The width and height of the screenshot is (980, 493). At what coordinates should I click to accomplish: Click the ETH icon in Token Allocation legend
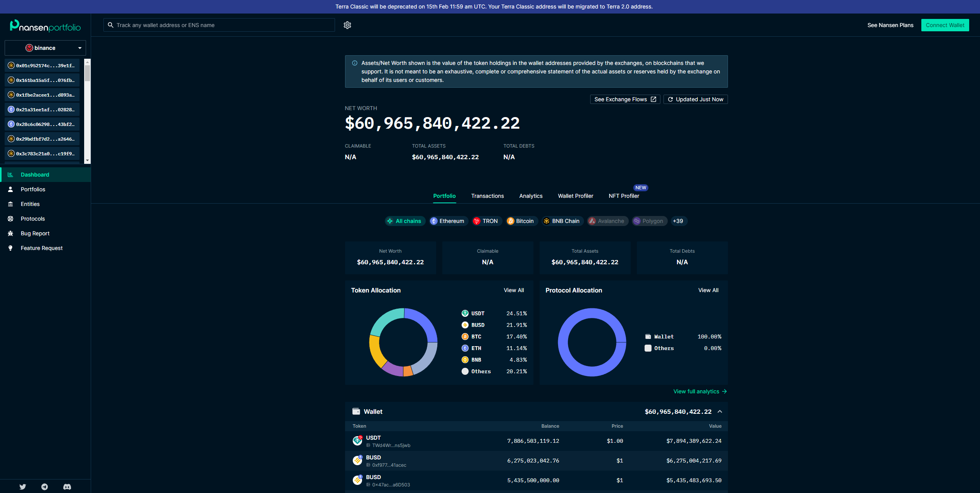(465, 348)
